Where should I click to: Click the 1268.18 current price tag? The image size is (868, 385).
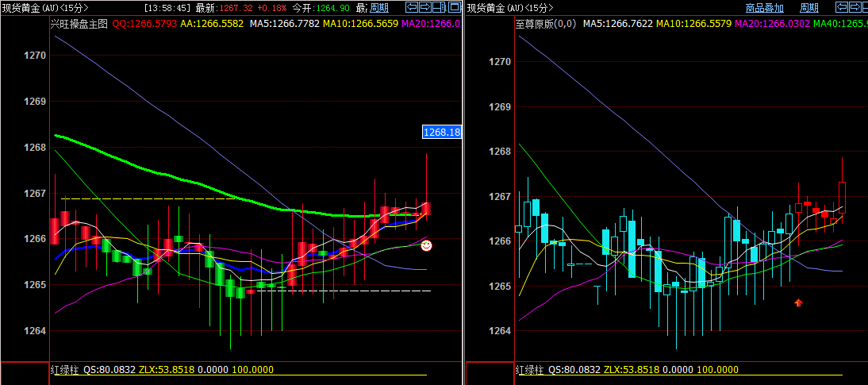pyautogui.click(x=441, y=132)
